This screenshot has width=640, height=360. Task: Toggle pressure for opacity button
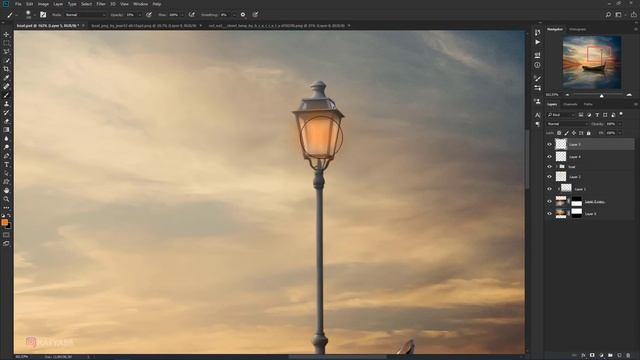pos(149,14)
